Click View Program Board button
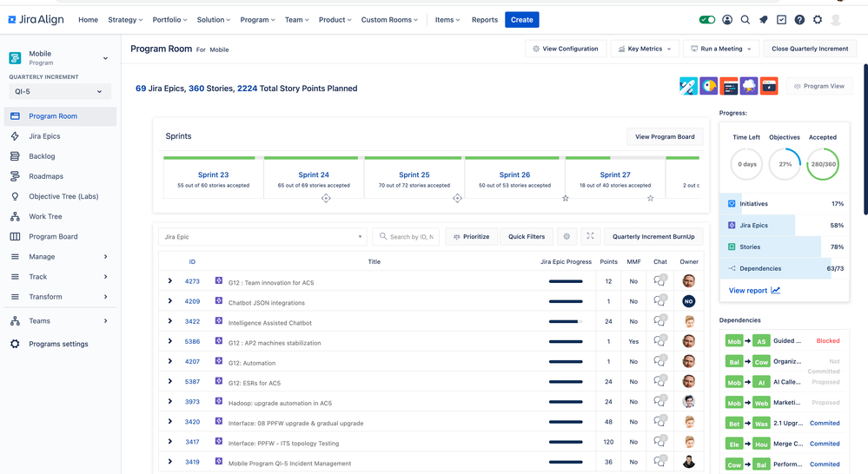Image resolution: width=868 pixels, height=474 pixels. (x=665, y=136)
